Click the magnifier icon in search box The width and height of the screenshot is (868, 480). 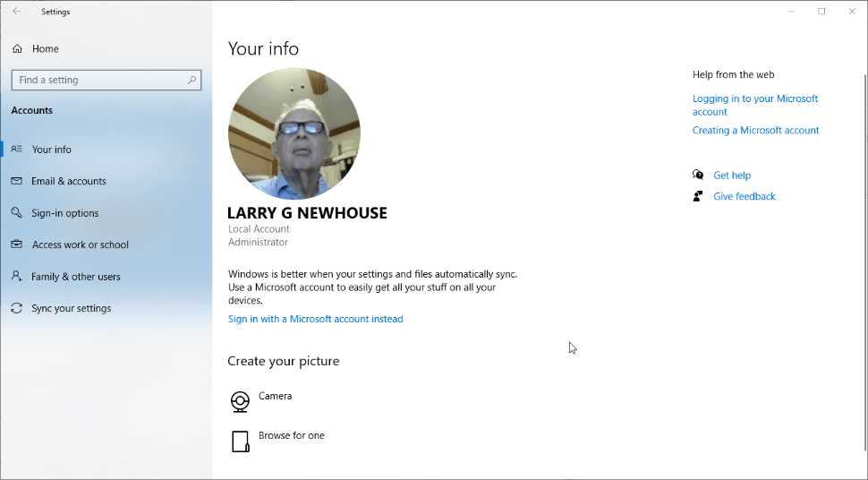tap(191, 80)
